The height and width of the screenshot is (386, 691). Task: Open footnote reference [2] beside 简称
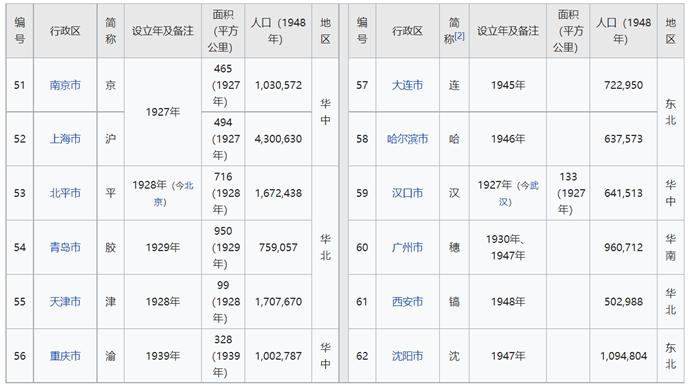click(x=460, y=36)
